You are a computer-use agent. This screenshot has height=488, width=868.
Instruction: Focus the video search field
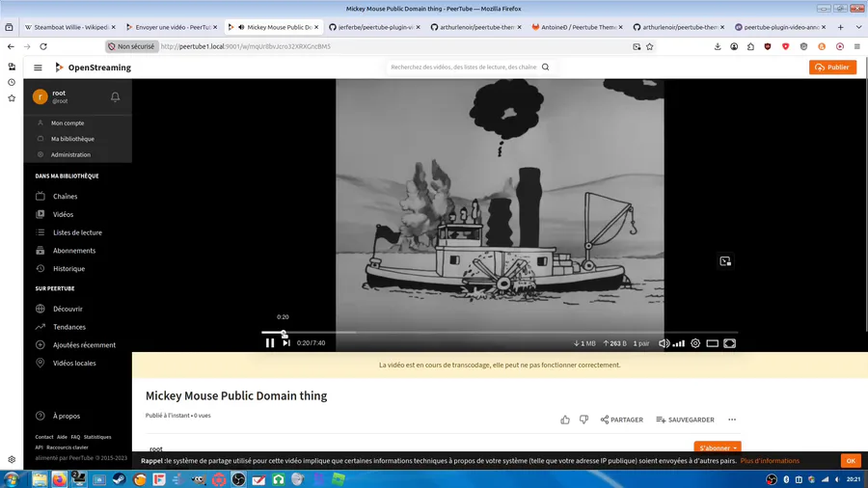click(463, 67)
